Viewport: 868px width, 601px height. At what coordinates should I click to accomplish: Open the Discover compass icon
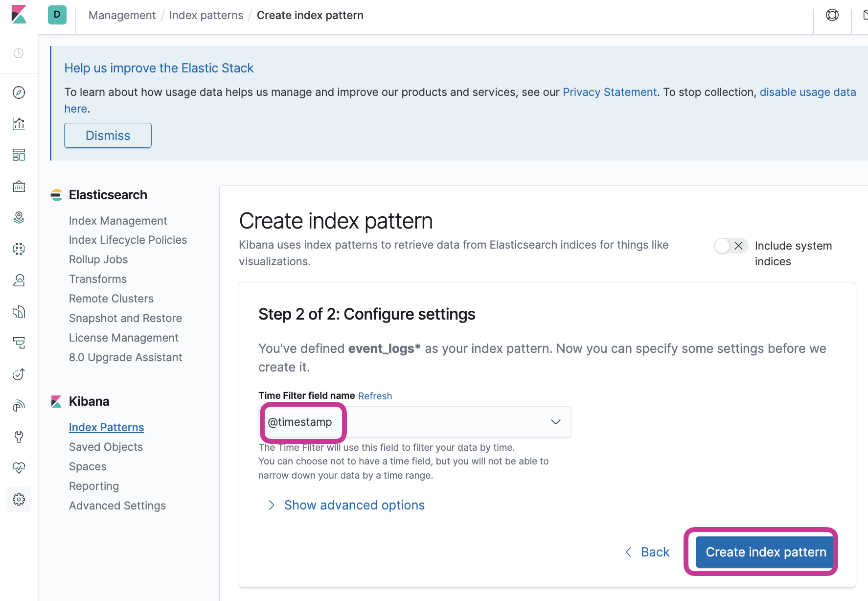pyautogui.click(x=19, y=92)
